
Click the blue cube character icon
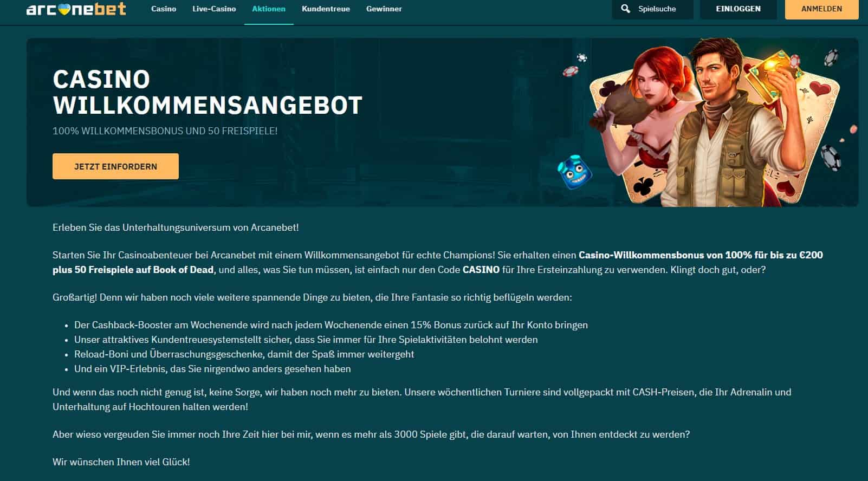tap(575, 172)
